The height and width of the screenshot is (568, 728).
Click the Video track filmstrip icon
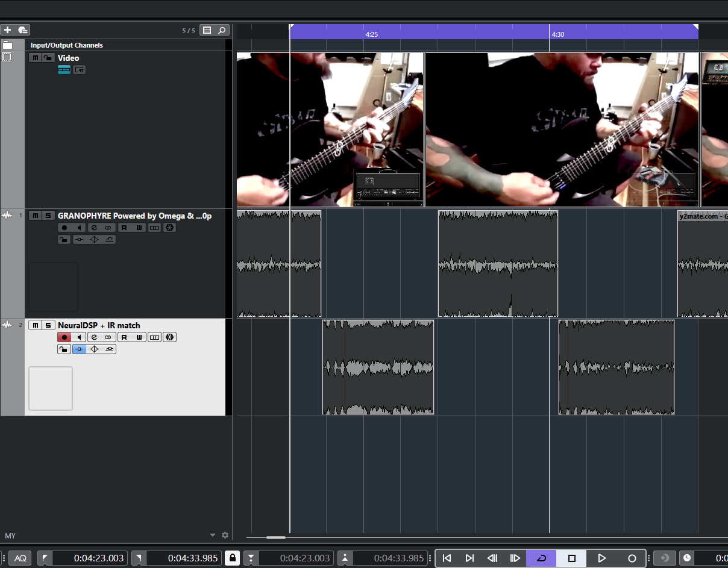[x=7, y=57]
